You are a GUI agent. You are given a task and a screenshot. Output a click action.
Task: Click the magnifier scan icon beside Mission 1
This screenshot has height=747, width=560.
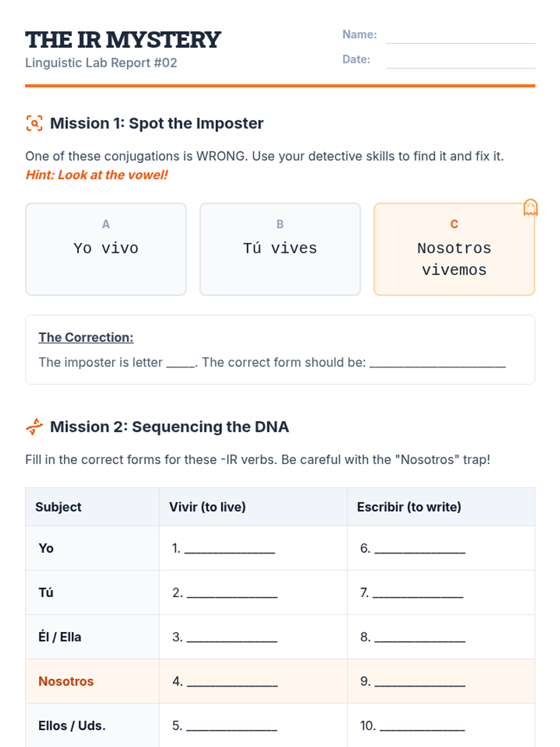click(x=34, y=123)
